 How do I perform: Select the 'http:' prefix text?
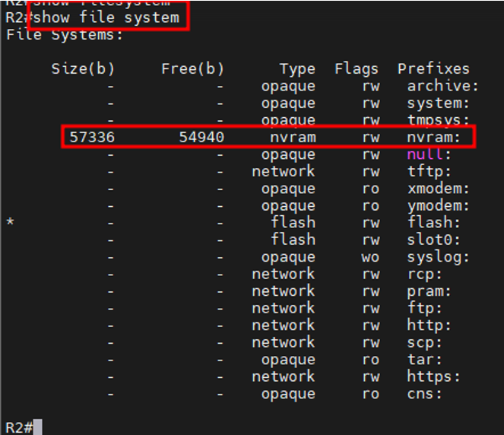tap(430, 325)
